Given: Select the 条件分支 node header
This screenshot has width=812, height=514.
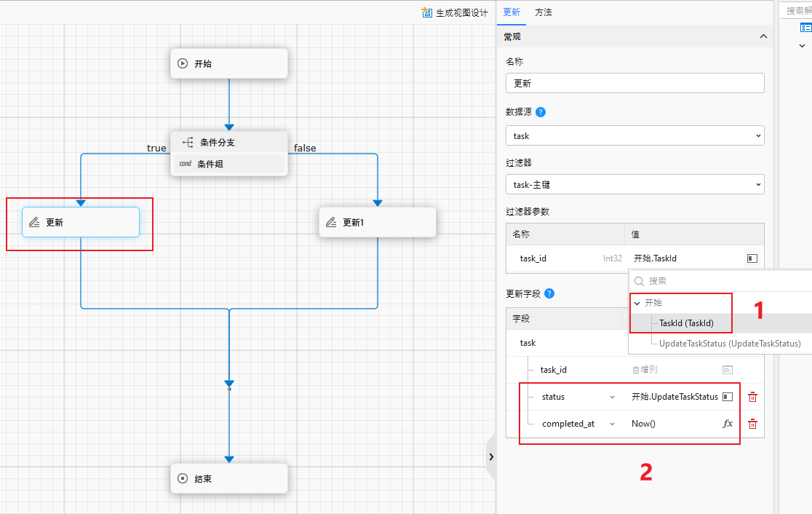Looking at the screenshot, I should pyautogui.click(x=229, y=143).
